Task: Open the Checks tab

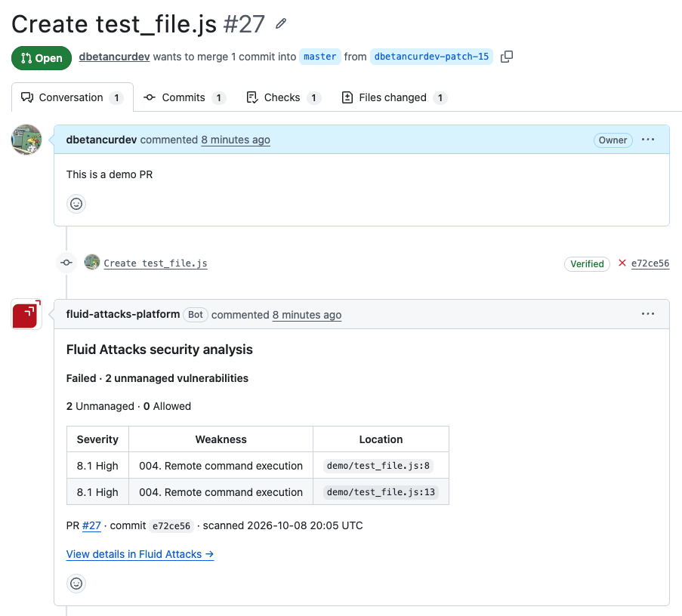Action: [x=283, y=97]
